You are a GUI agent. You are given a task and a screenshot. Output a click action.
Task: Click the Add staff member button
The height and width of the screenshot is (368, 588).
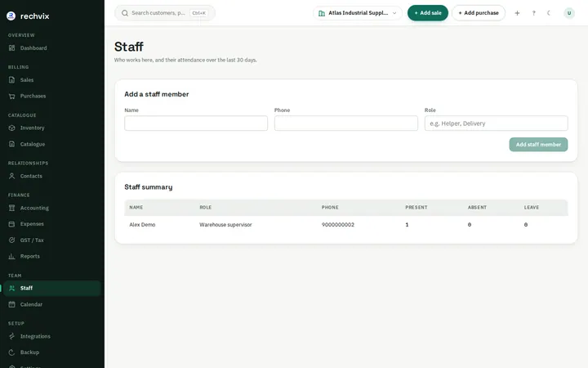[x=538, y=145]
